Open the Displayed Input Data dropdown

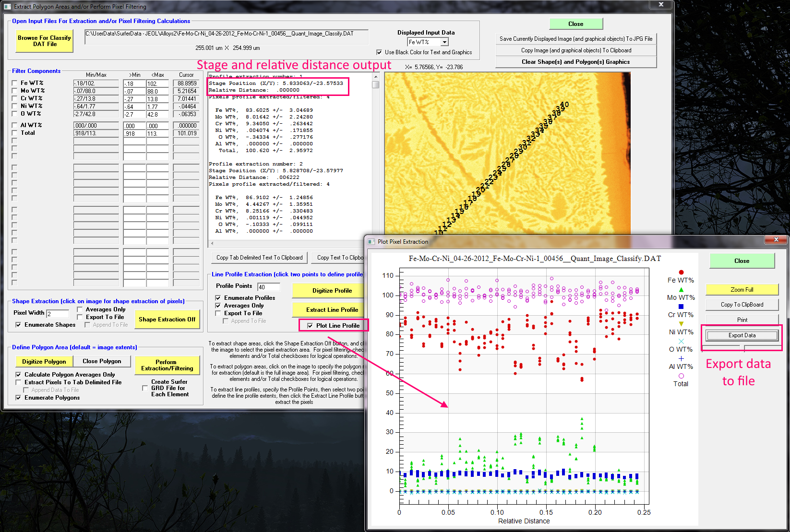click(x=444, y=42)
